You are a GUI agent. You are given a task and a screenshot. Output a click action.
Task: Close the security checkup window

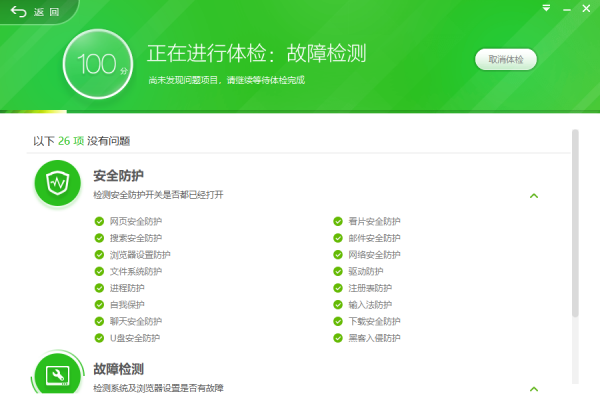point(586,8)
